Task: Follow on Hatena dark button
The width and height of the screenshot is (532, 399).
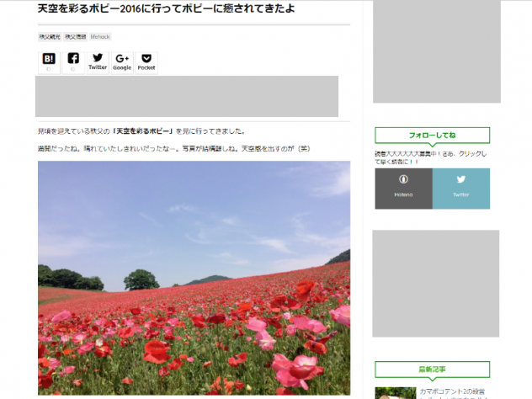Action: (x=403, y=189)
